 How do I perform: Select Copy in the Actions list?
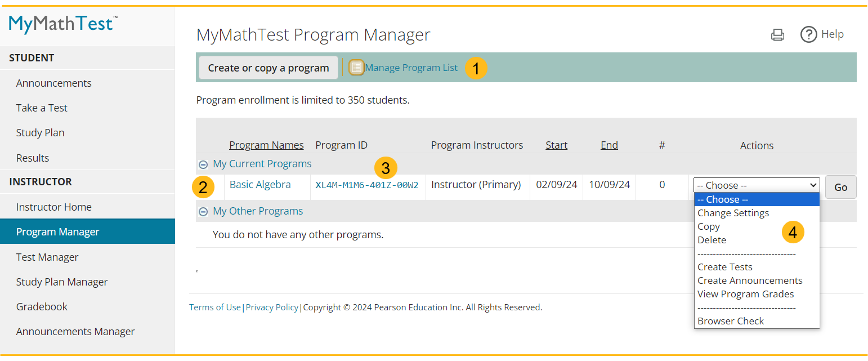709,226
